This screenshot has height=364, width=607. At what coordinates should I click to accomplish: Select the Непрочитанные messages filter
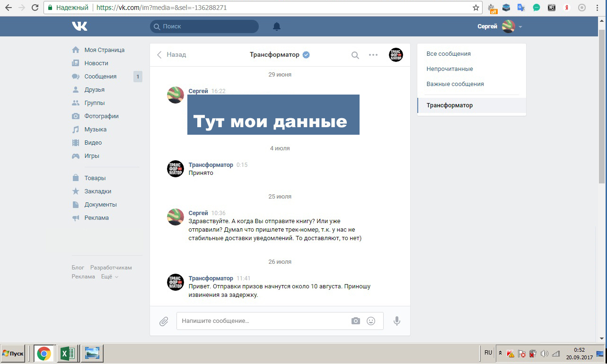(449, 69)
